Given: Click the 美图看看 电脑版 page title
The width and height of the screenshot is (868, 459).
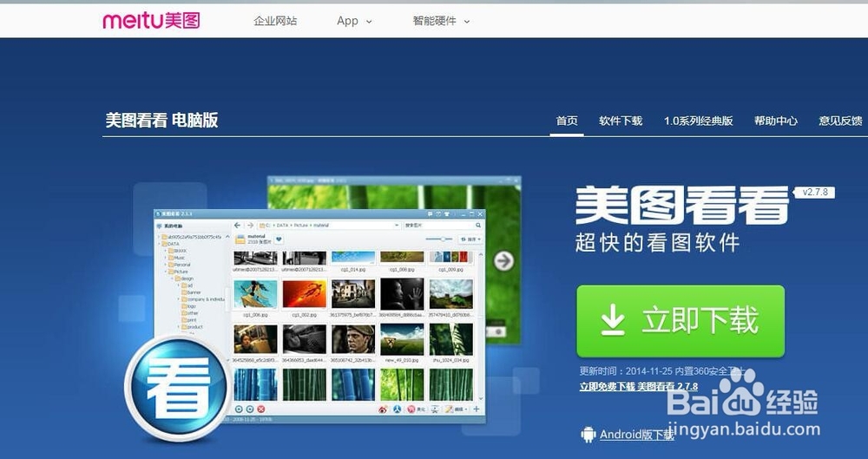Looking at the screenshot, I should tap(161, 120).
